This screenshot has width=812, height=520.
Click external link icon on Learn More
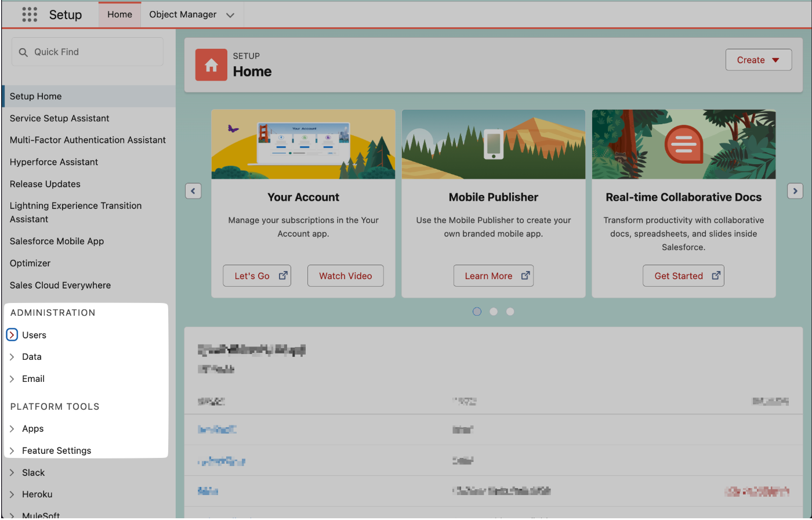[525, 276]
